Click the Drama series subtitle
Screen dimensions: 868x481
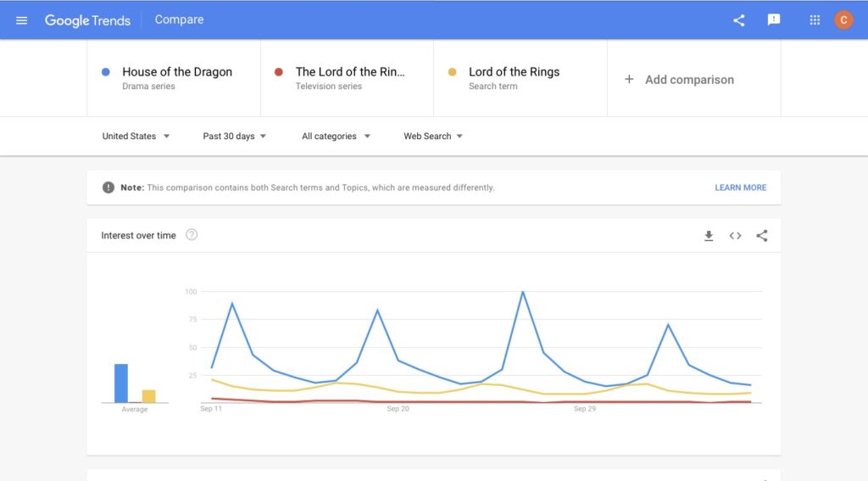148,87
